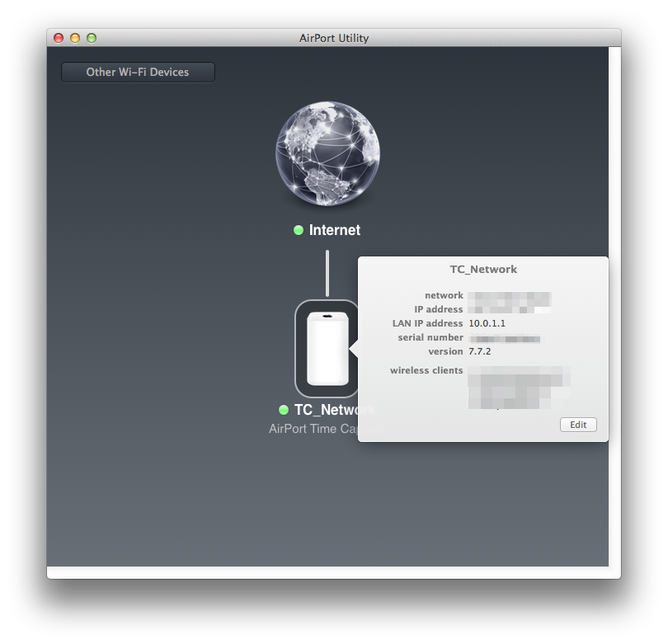
Task: Click the IP address label in the popover
Action: (x=439, y=309)
